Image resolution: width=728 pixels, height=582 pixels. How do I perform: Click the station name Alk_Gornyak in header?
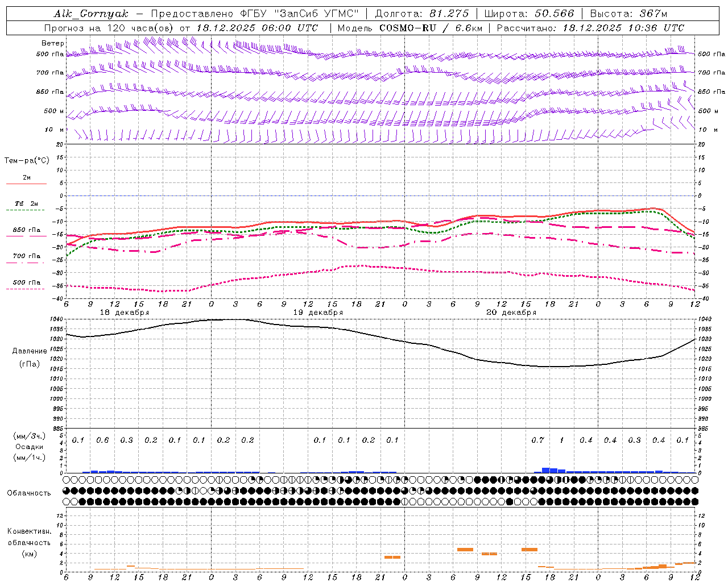tap(91, 14)
